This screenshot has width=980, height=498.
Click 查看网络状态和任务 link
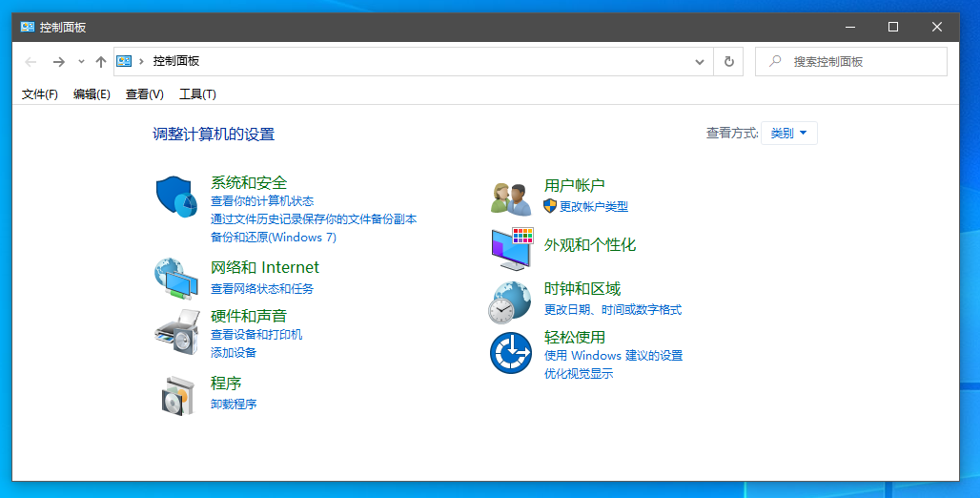click(262, 289)
